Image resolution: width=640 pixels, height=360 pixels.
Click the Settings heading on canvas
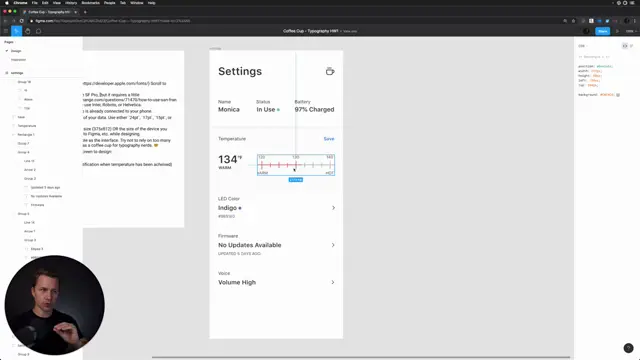[x=240, y=71]
